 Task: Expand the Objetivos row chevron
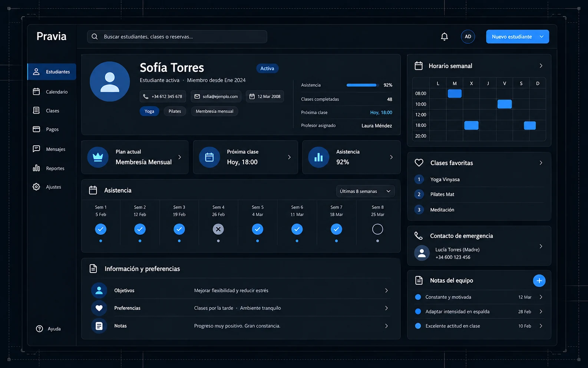tap(386, 290)
